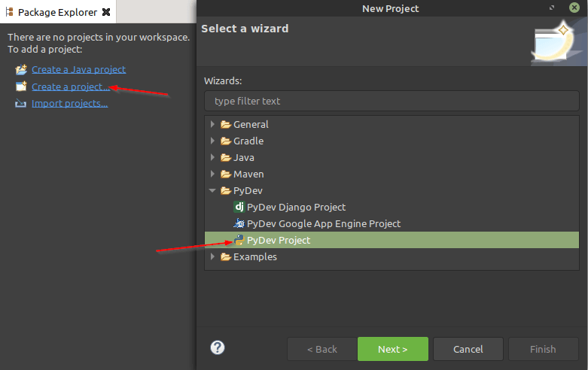588x370 pixels.
Task: Expand the Gradle wizard category
Action: click(x=212, y=141)
